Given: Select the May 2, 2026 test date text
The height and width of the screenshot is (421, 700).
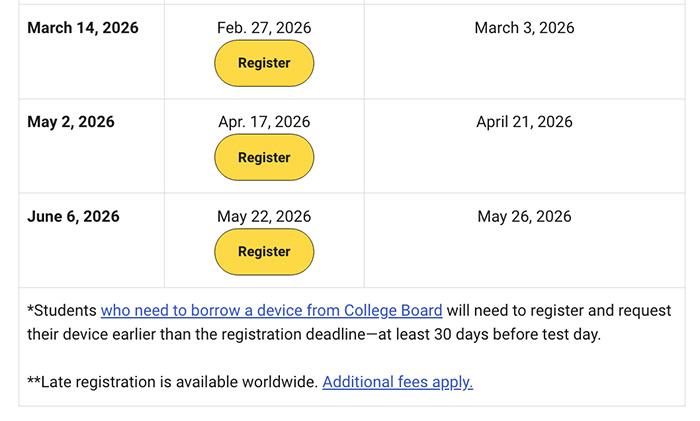Looking at the screenshot, I should 71,122.
